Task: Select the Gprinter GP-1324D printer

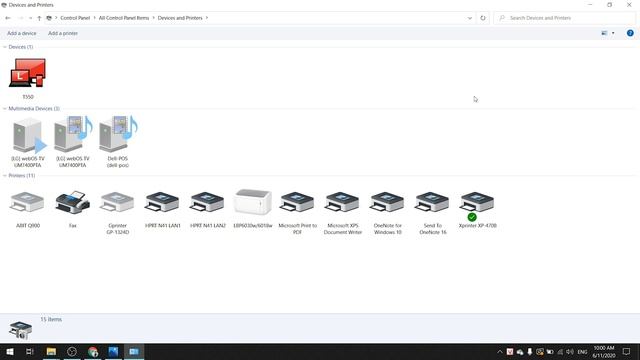Action: point(118,202)
